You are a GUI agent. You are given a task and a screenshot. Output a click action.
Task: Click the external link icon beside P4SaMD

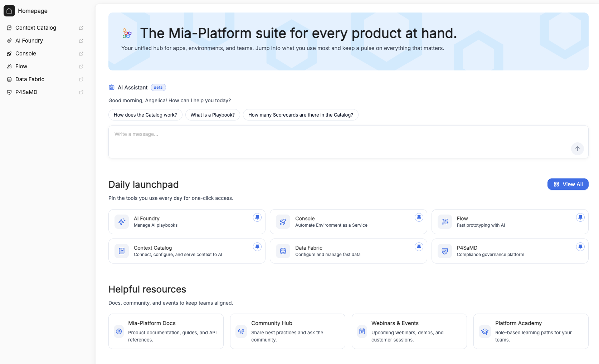(81, 92)
